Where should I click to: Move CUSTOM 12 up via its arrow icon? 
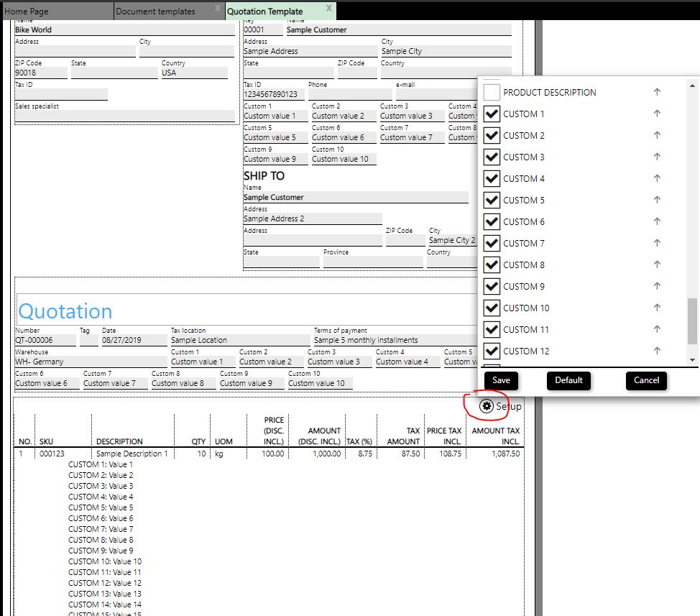[x=657, y=351]
